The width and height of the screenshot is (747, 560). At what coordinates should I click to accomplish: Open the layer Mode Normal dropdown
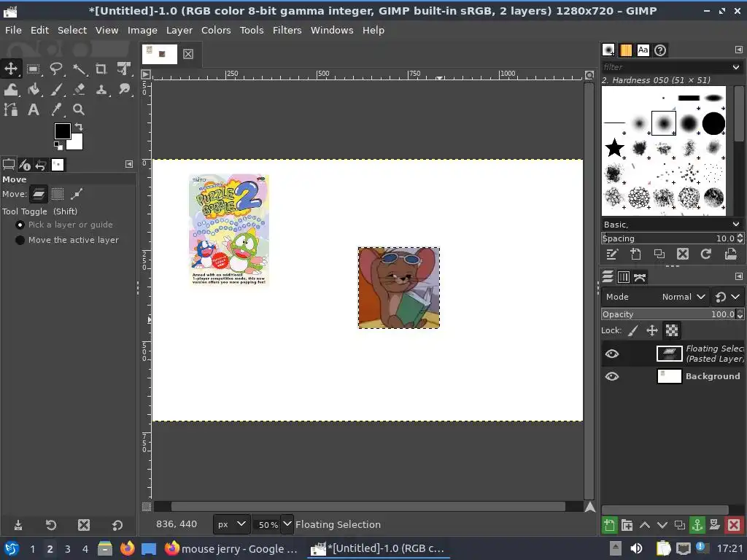pyautogui.click(x=656, y=297)
